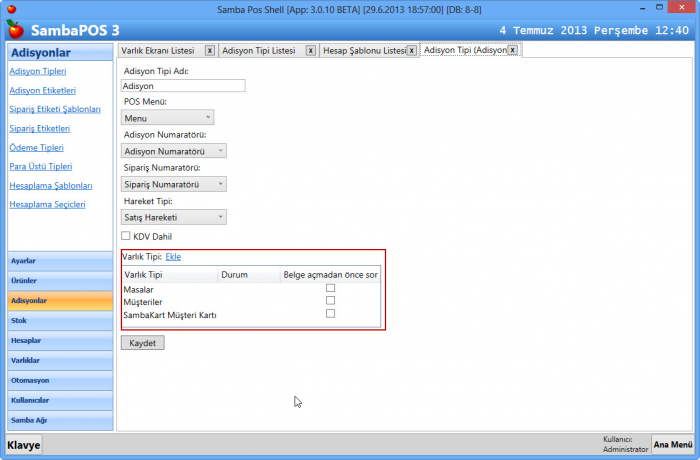Click the Ekle link beside Varlık Tipi
This screenshot has width=700, height=460.
(x=173, y=257)
